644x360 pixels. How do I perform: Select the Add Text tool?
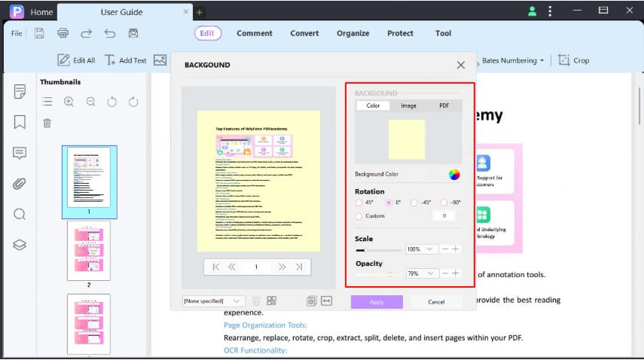[125, 60]
